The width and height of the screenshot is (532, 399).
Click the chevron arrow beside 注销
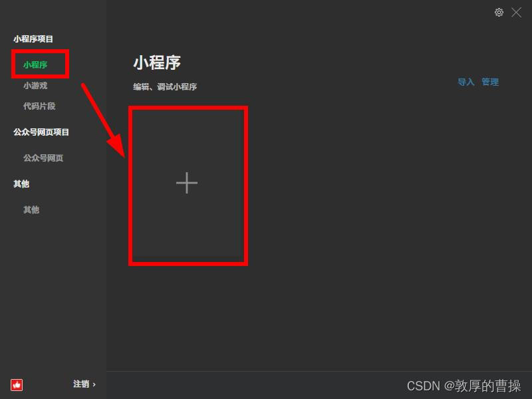(x=94, y=384)
